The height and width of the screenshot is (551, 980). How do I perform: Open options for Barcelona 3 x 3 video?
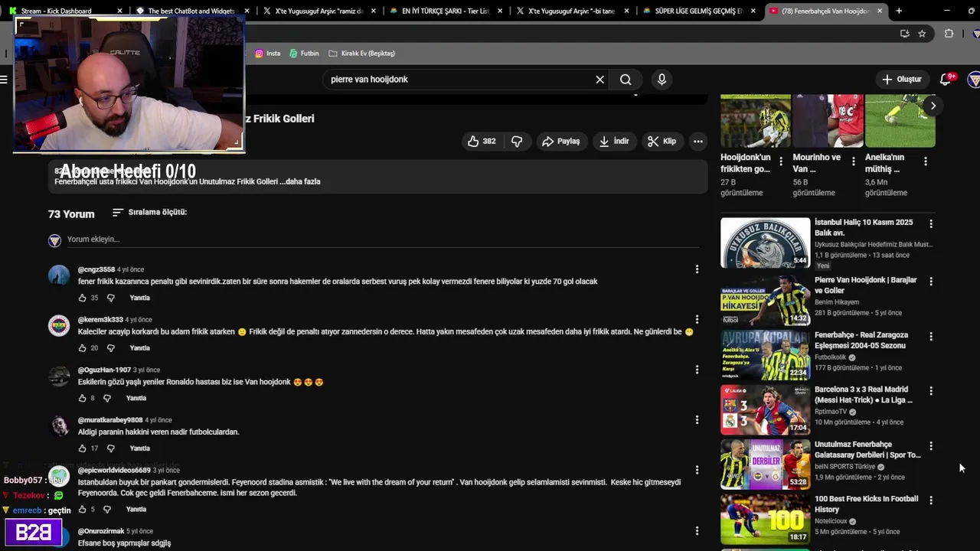931,391
